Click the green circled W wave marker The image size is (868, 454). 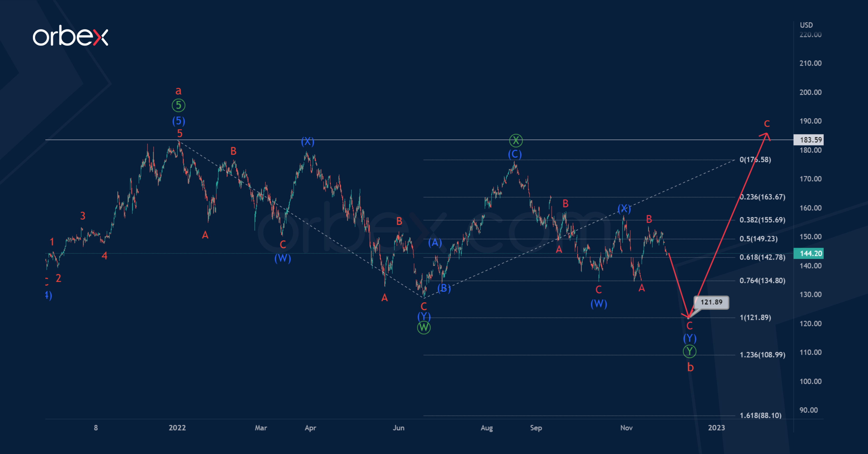click(424, 327)
